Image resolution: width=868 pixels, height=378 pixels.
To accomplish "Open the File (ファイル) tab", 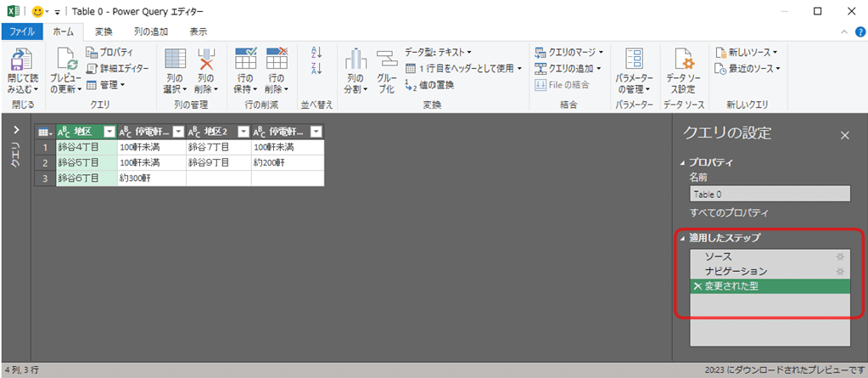I will [x=22, y=31].
